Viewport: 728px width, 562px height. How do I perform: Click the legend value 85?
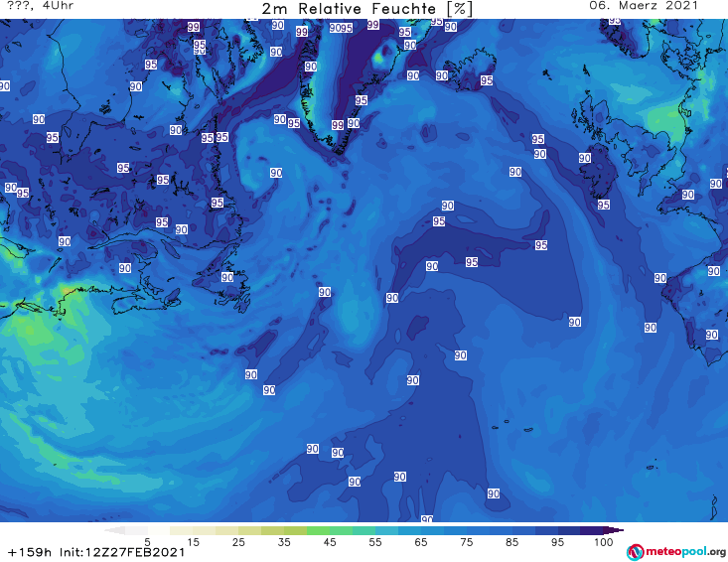pos(511,542)
